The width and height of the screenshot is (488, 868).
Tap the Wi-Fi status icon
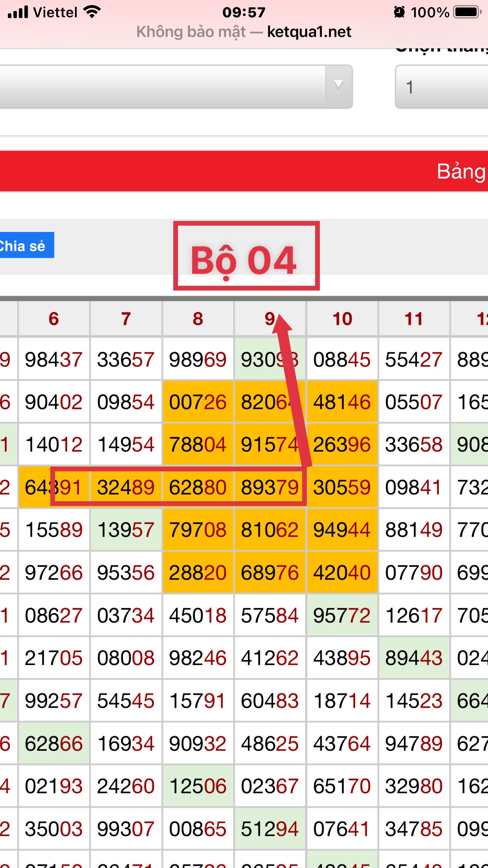pos(92,12)
